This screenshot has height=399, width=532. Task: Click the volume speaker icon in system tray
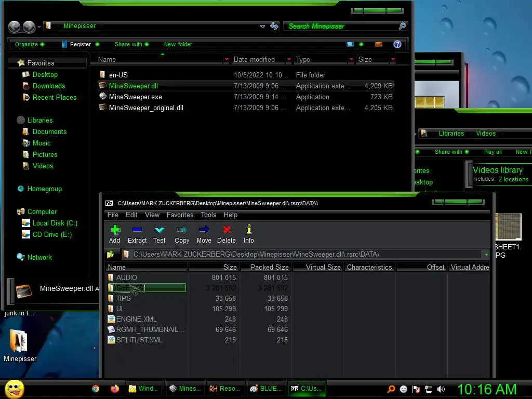tap(441, 389)
